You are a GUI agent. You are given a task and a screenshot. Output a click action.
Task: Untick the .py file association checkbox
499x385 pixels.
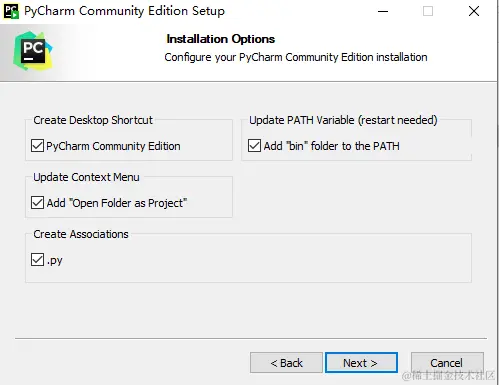tap(37, 260)
